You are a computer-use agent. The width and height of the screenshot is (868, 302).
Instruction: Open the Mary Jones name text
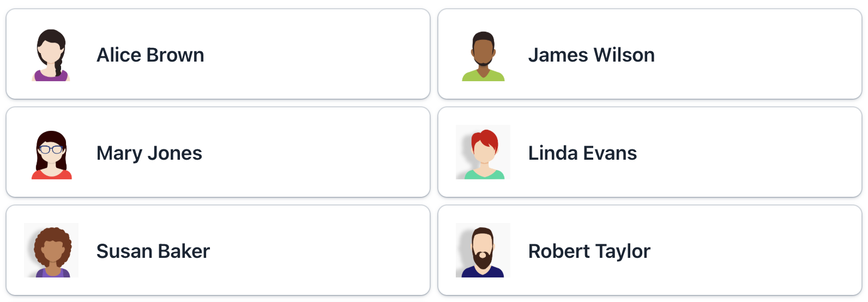tap(149, 153)
